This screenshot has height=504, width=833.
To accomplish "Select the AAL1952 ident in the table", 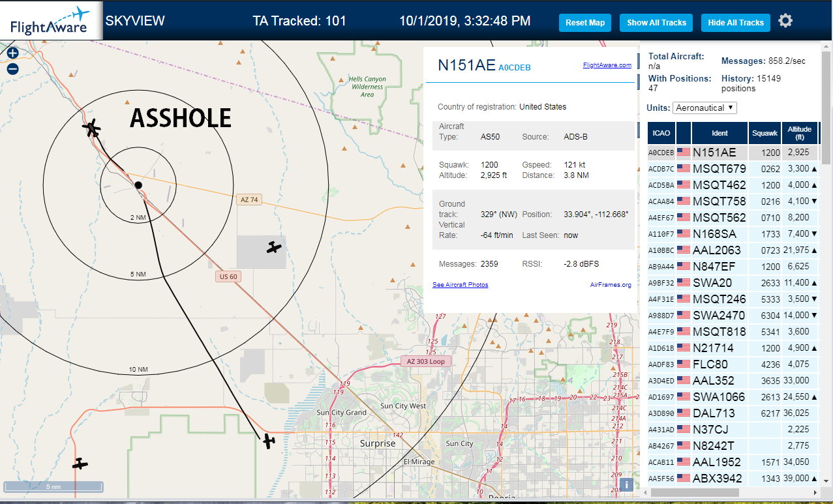I will pyautogui.click(x=717, y=462).
